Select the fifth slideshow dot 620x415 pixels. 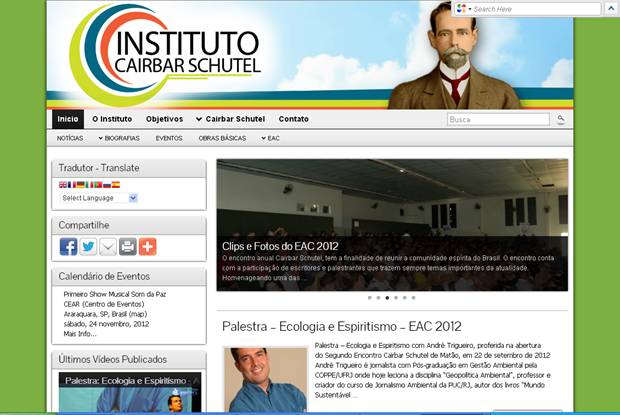[405, 298]
